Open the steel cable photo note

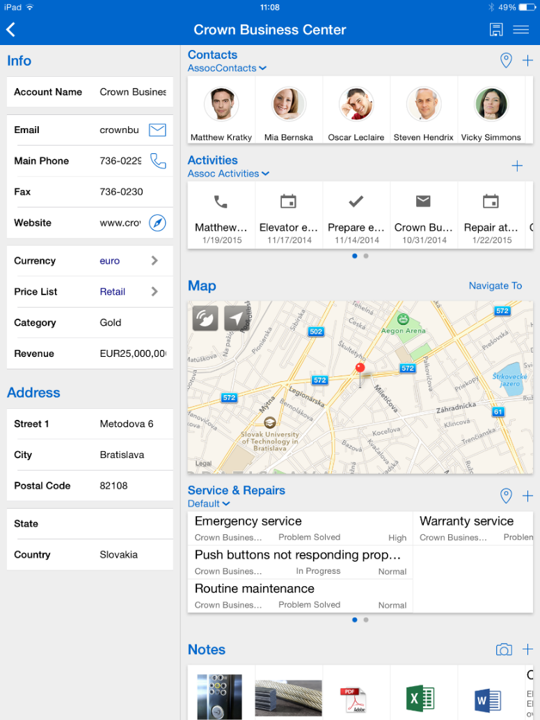(x=288, y=697)
